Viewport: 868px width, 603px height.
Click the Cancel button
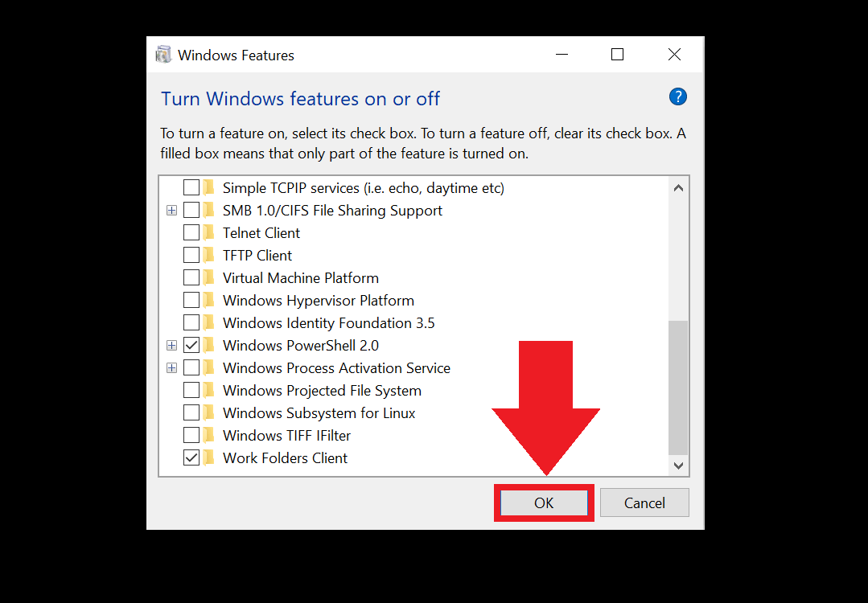tap(644, 503)
